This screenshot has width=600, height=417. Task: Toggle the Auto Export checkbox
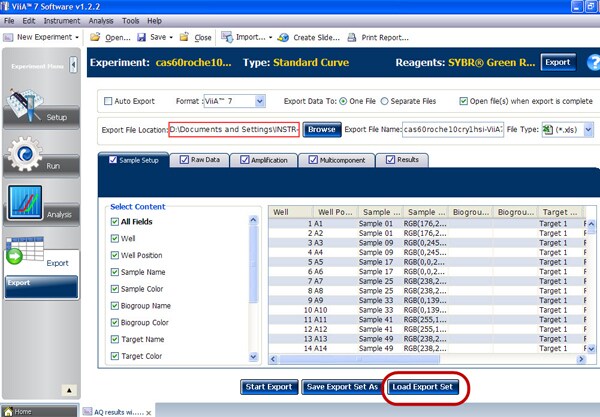point(108,101)
